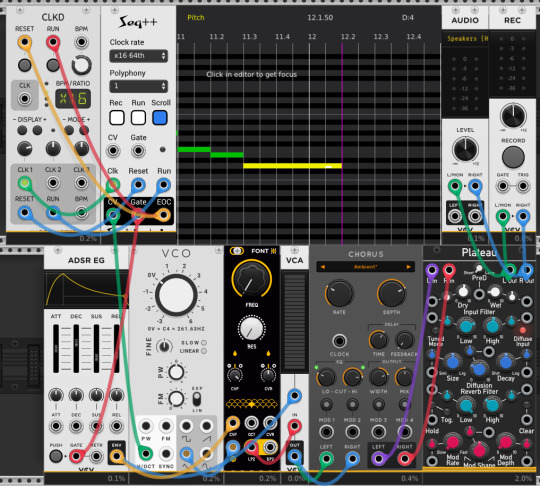Screen dimensions: 540x486
Task: Click the REC module GATE jack
Action: coord(502,186)
